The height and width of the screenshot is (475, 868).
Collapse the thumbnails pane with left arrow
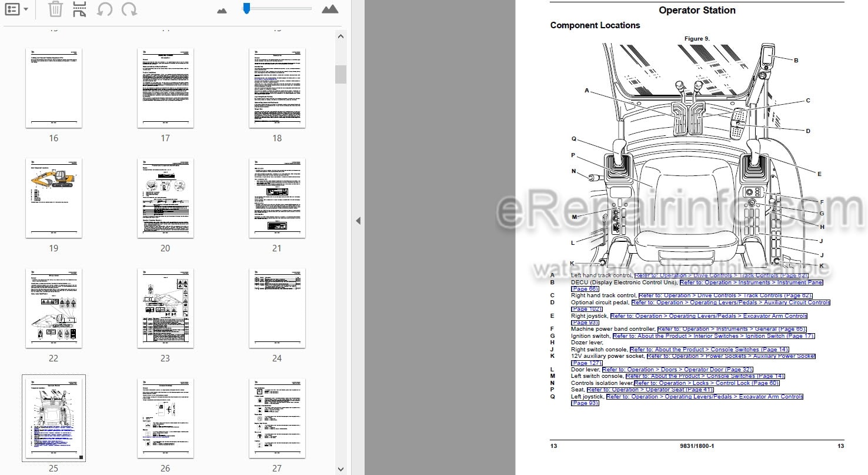358,221
